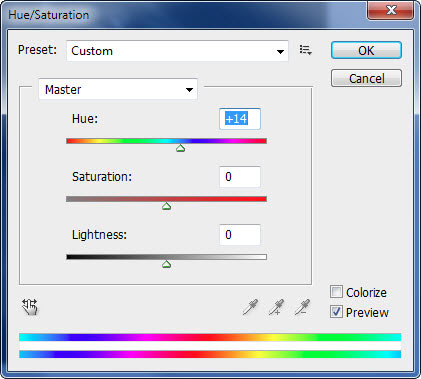The image size is (421, 379).
Task: Click the Saturation gray-to-red track
Action: 166,199
